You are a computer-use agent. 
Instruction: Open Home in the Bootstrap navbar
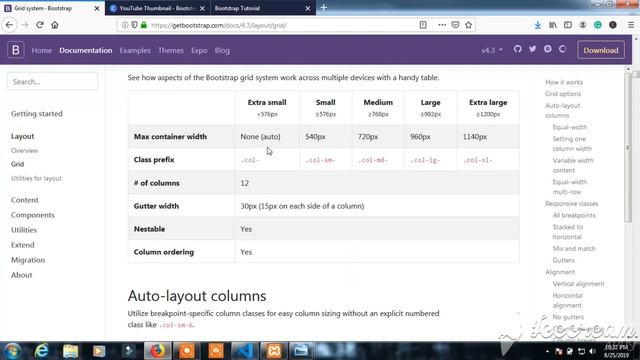42,50
